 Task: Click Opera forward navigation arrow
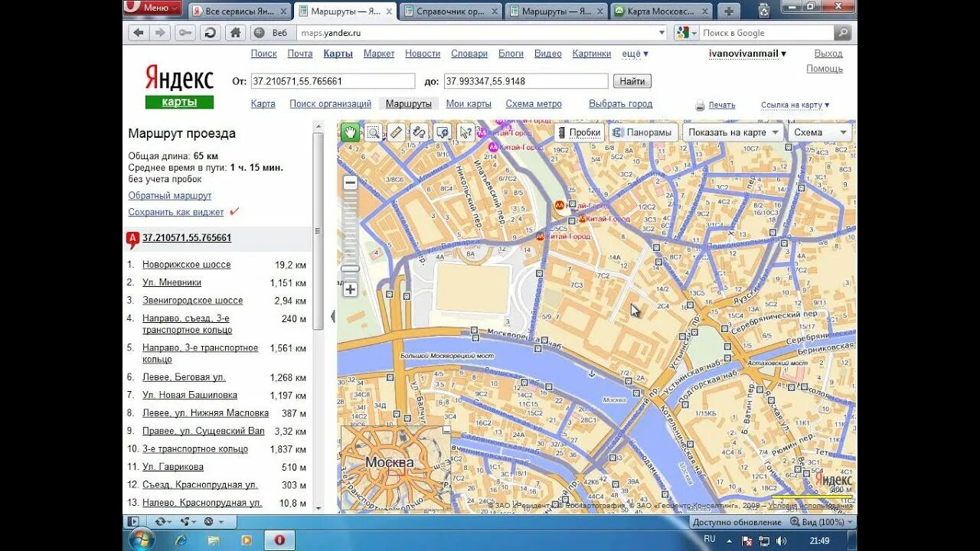[x=160, y=33]
